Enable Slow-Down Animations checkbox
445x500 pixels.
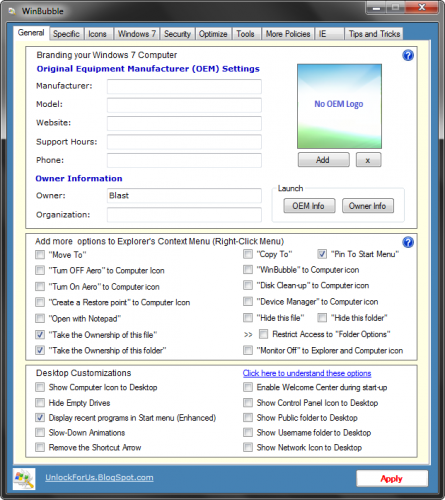[40, 432]
